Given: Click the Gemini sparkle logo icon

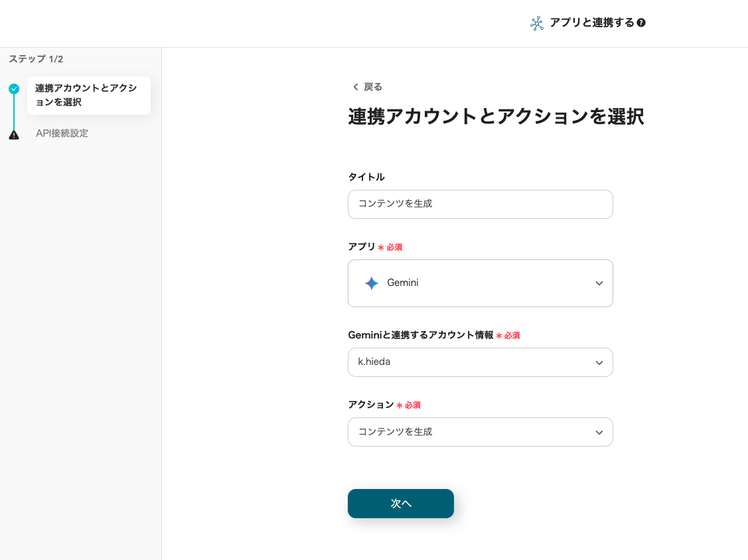Looking at the screenshot, I should [372, 283].
